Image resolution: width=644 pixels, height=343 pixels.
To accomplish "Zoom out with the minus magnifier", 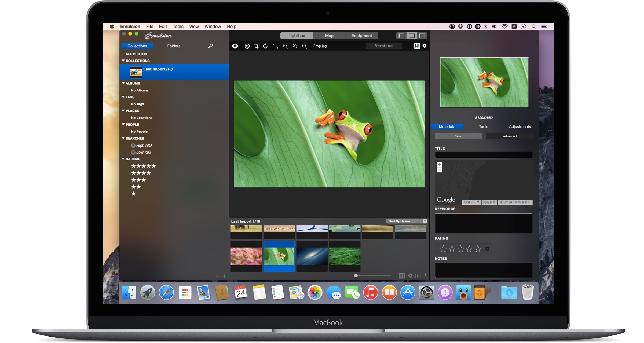I will pyautogui.click(x=304, y=46).
